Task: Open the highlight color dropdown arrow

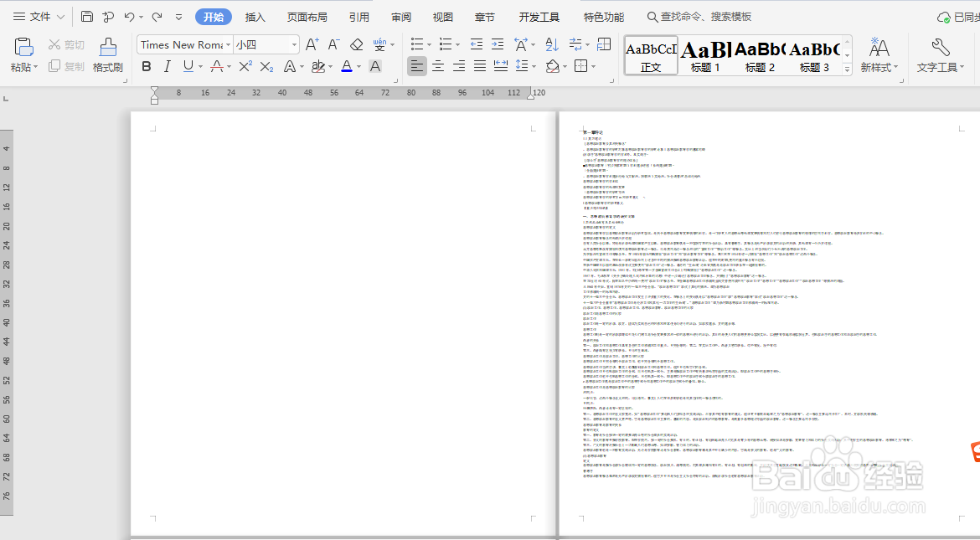Action: [x=330, y=66]
